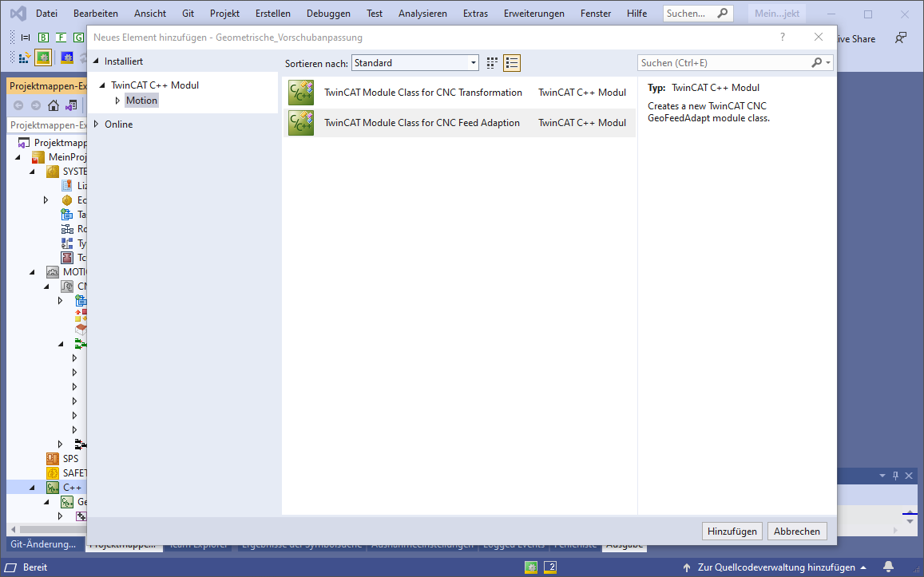Click the green TwinCAT icon in status bar
This screenshot has height=577, width=924.
(x=531, y=567)
